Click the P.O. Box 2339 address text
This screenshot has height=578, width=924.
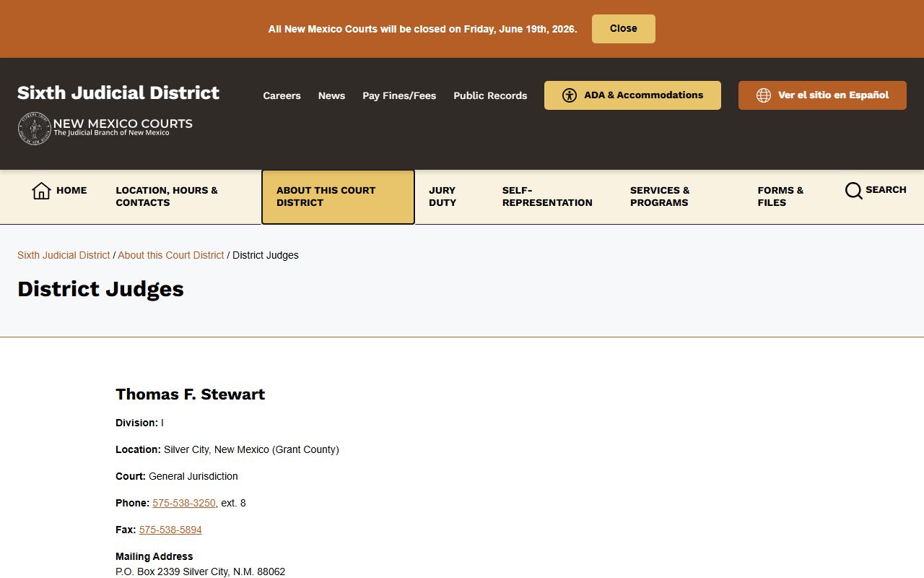[201, 571]
